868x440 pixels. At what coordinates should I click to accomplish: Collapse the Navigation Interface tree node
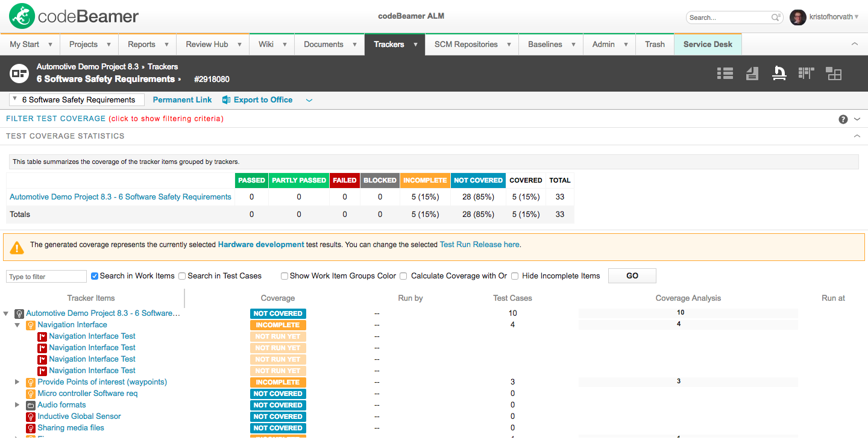(x=17, y=325)
